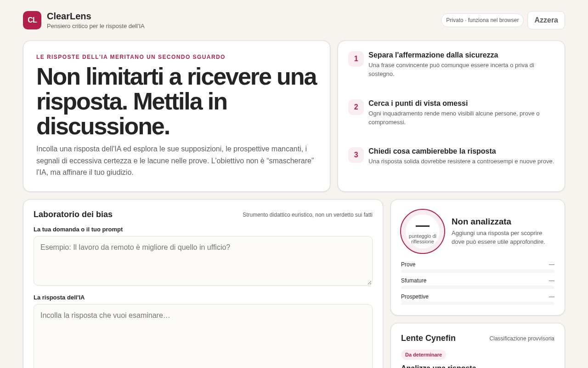Click 'Chiedi cosa cambierebbe la risposta' title
The image size is (588, 368).
coord(432,151)
